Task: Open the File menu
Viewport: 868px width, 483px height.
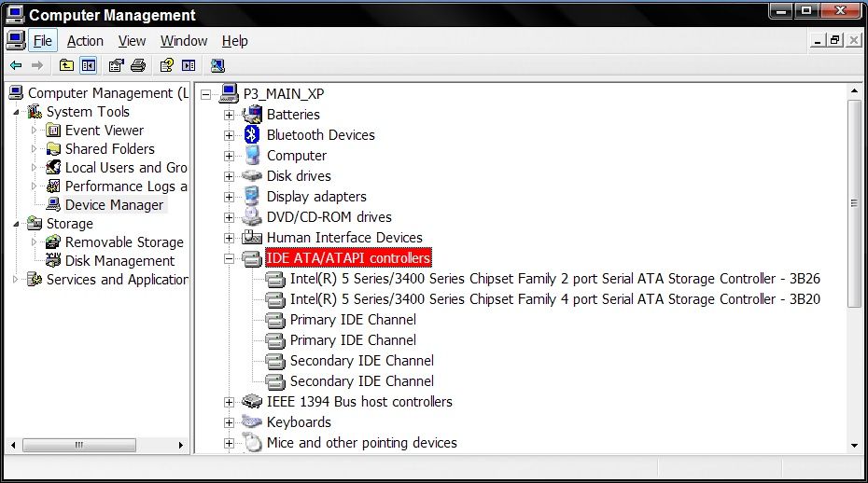Action: [43, 41]
